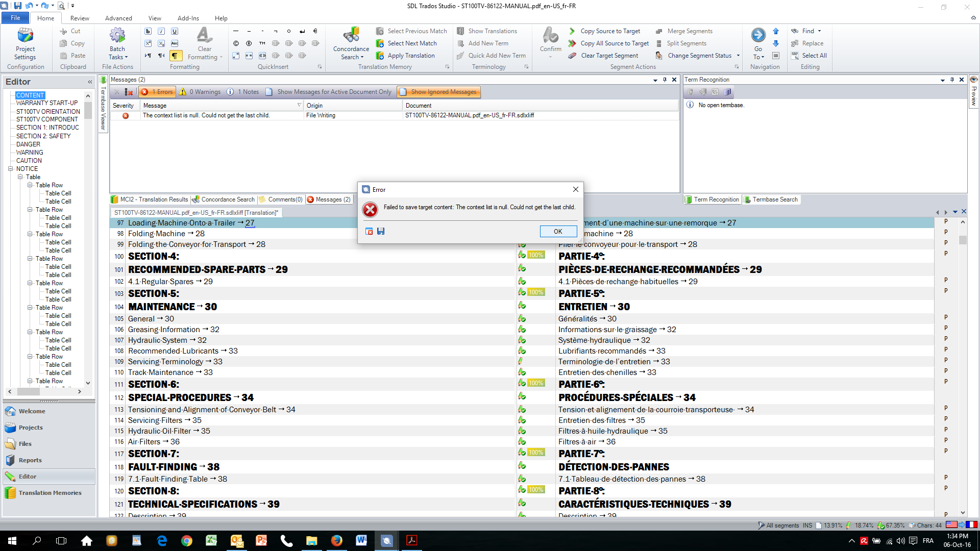Switch to MCI2 - Translation Results tab
Screen dimensions: 980x551
[x=150, y=199]
